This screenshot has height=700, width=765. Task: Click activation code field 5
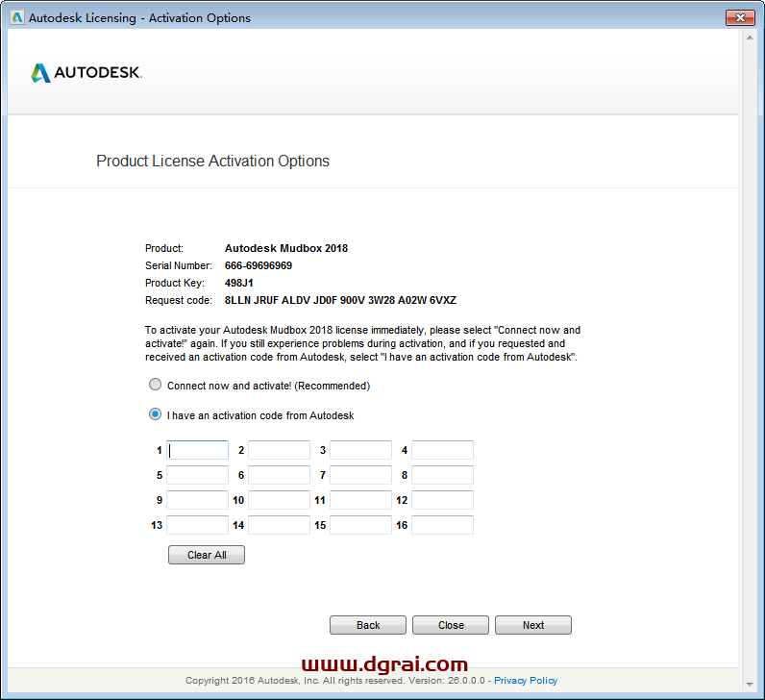tap(198, 475)
